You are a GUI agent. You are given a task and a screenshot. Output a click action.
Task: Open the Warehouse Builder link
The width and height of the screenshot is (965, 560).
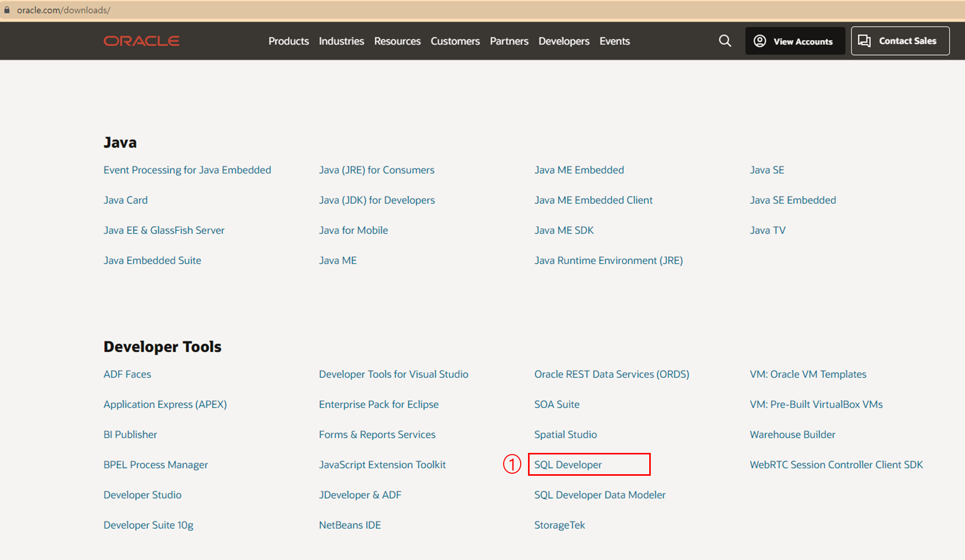tap(792, 435)
